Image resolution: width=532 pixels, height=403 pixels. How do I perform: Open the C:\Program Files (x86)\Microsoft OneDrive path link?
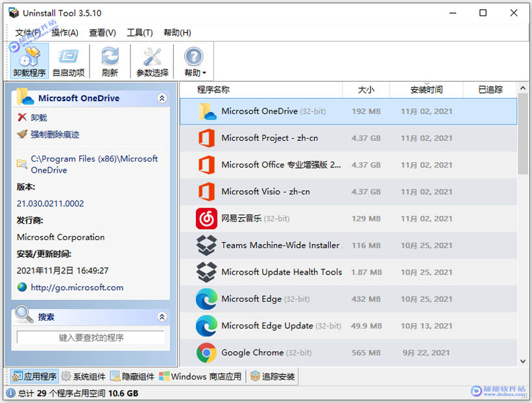[94, 164]
